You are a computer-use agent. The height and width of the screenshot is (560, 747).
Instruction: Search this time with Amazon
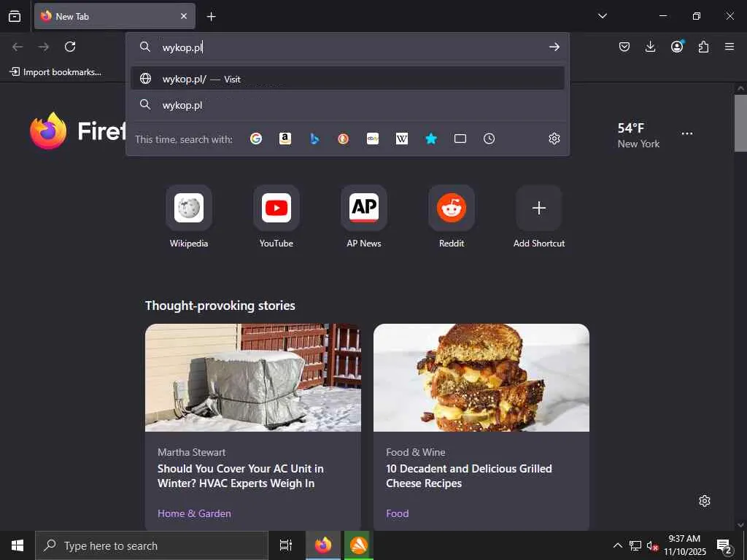[x=285, y=139]
